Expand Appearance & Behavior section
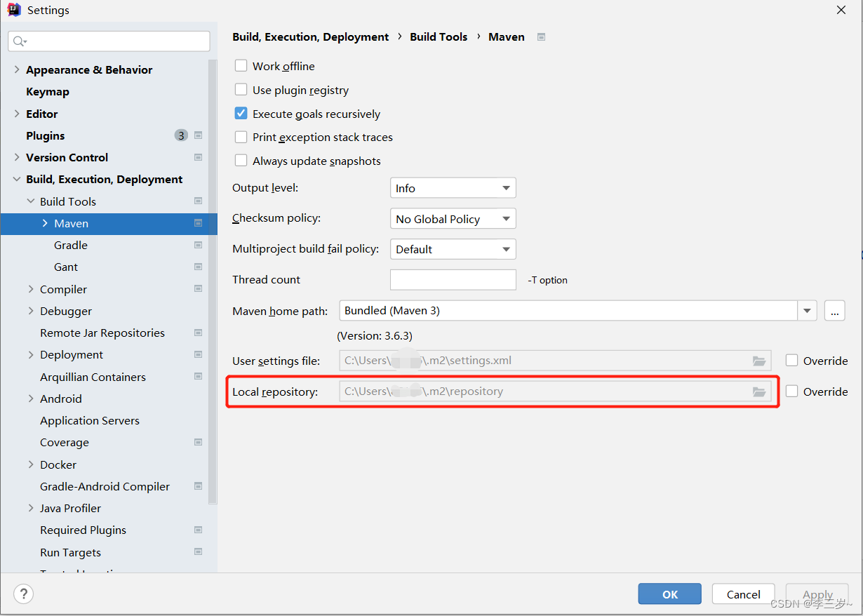The image size is (863, 616). pos(17,69)
